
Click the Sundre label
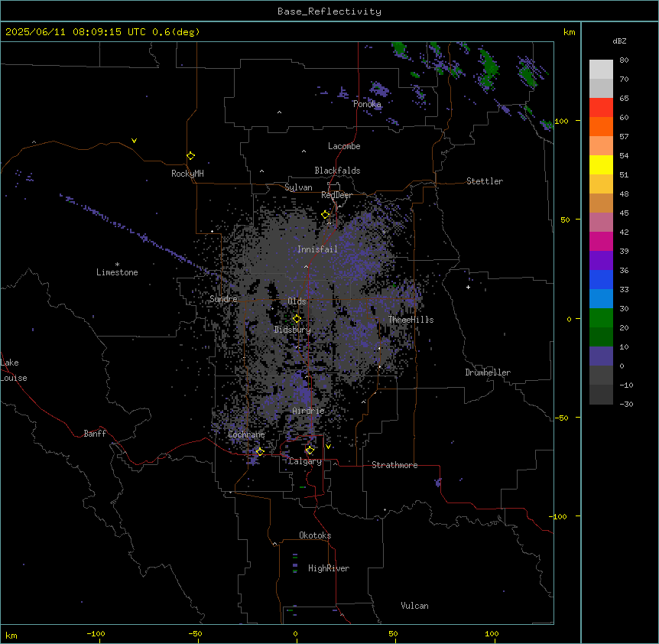point(223,299)
